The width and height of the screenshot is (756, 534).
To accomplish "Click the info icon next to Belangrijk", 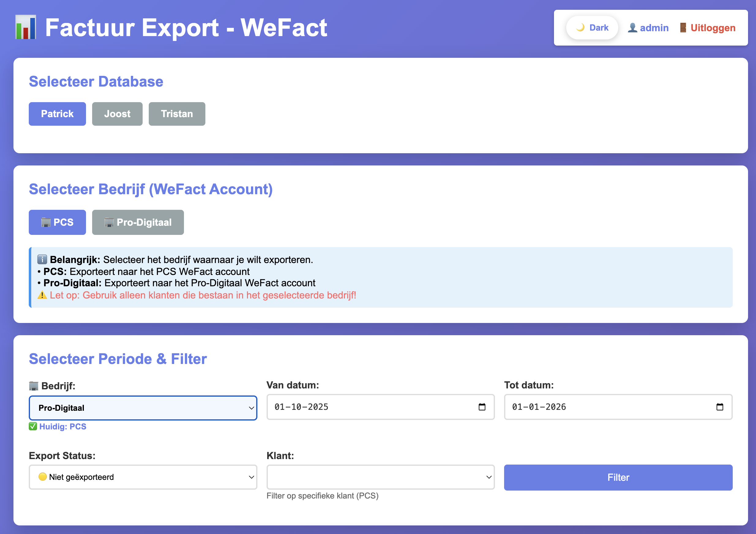I will (42, 260).
